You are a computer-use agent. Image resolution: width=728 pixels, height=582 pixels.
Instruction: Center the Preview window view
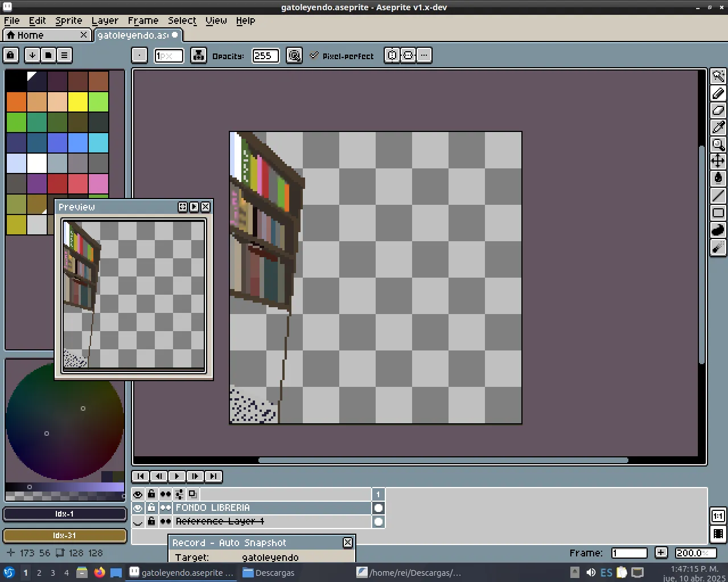(x=183, y=207)
